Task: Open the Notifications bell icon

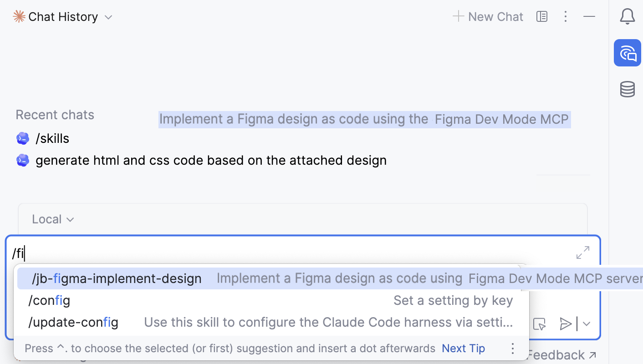Action: click(x=628, y=17)
